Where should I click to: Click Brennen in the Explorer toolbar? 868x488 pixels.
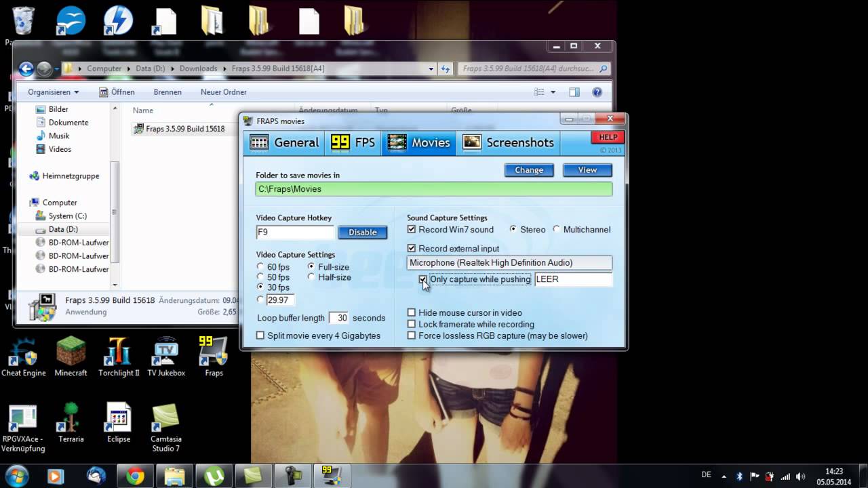point(167,92)
